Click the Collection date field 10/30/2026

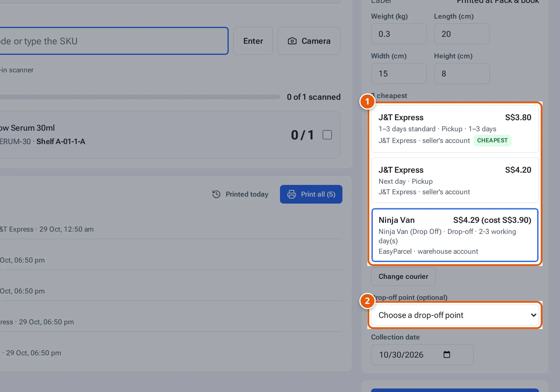(x=422, y=355)
